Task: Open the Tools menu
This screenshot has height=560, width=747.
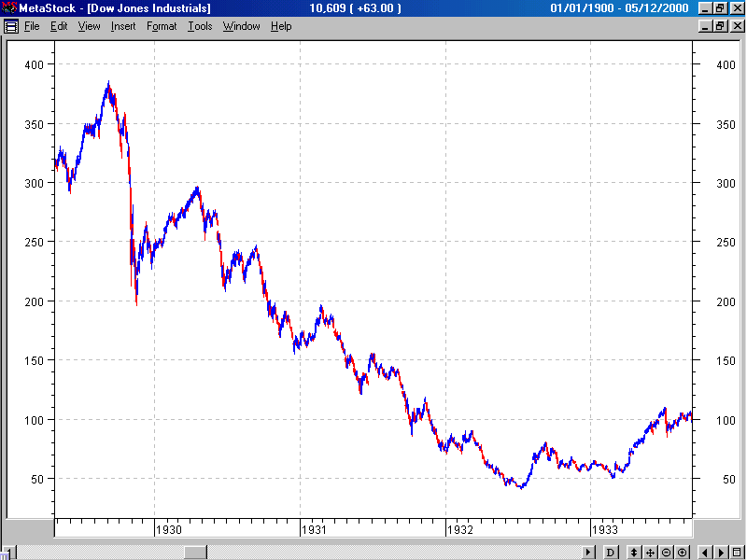Action: point(200,26)
